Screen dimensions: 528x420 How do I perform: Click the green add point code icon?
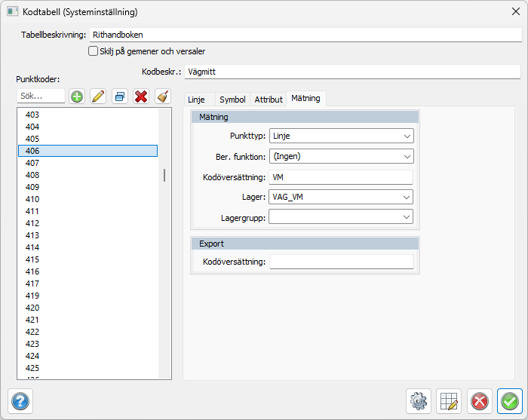(77, 97)
